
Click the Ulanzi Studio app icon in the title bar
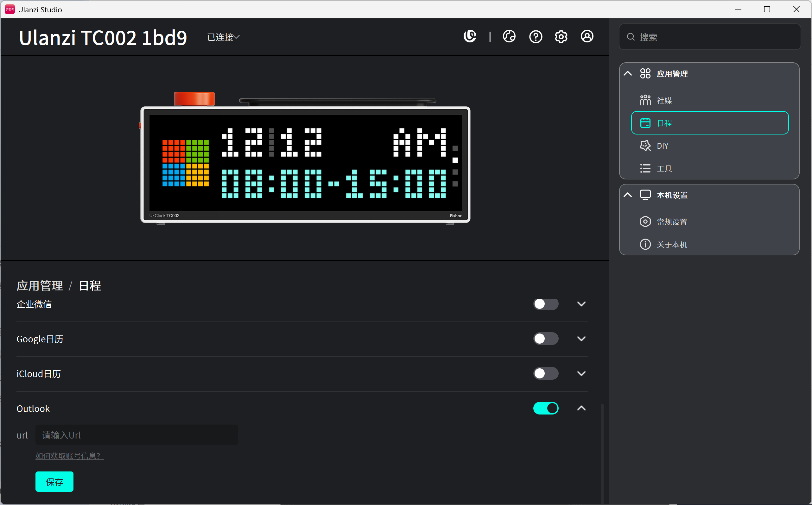point(10,9)
